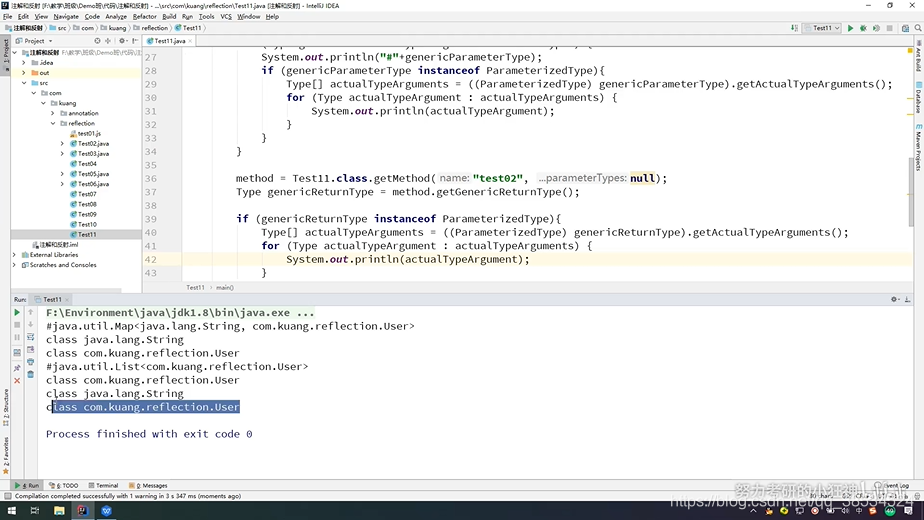Image resolution: width=924 pixels, height=520 pixels.
Task: Open Project Structure icon in top toolbar
Action: tap(905, 28)
